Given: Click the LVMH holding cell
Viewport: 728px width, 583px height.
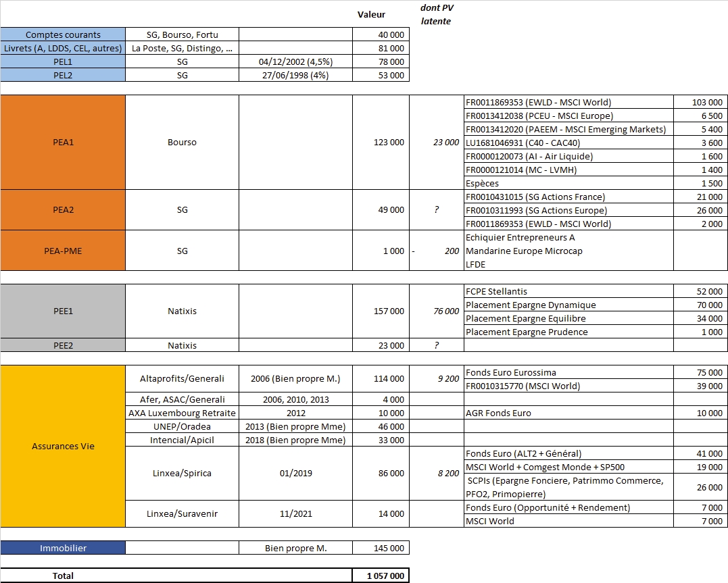Looking at the screenshot, I should pyautogui.click(x=568, y=170).
